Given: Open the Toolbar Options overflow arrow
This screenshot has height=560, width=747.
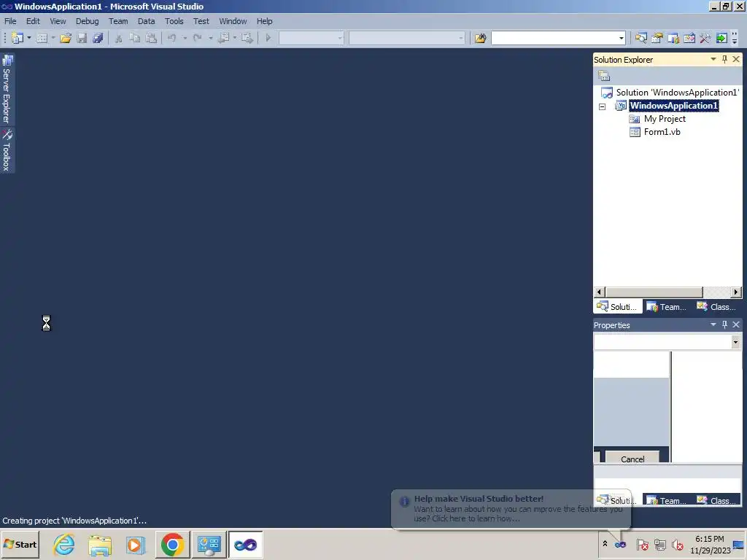Looking at the screenshot, I should tap(735, 39).
